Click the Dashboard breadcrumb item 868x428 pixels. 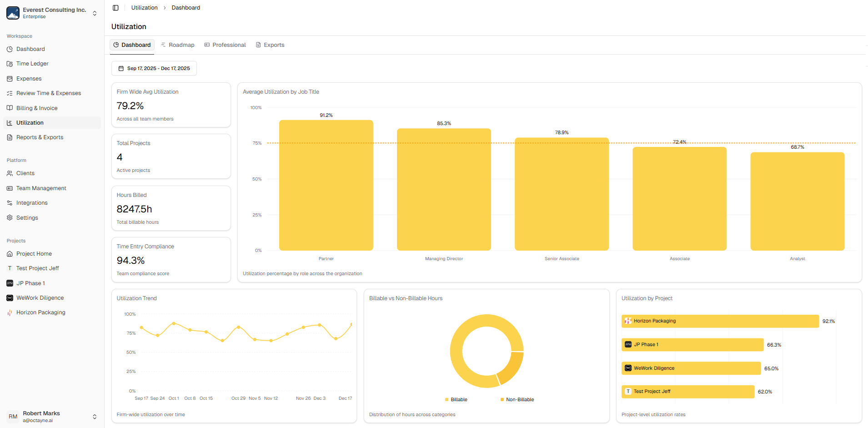[186, 8]
